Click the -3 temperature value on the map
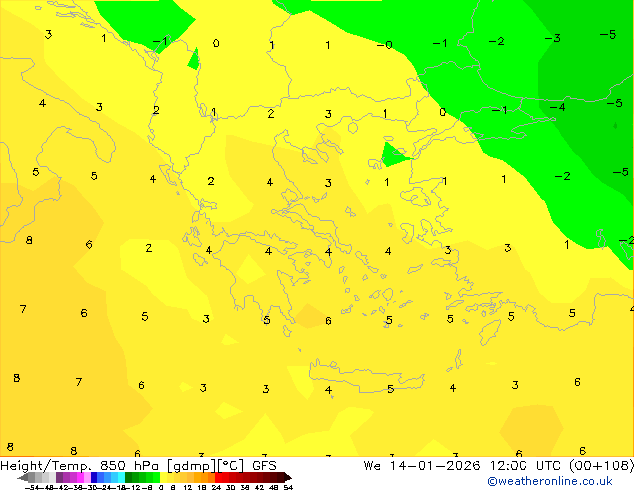 tap(553, 38)
